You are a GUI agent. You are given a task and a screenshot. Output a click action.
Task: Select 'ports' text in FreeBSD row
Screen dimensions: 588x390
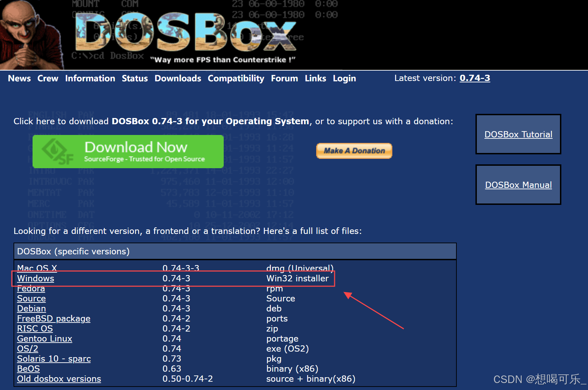[277, 318]
